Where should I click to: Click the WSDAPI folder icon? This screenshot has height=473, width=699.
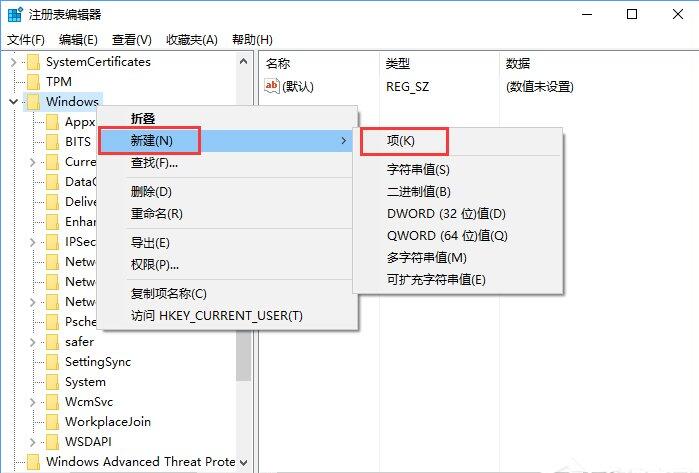(53, 442)
